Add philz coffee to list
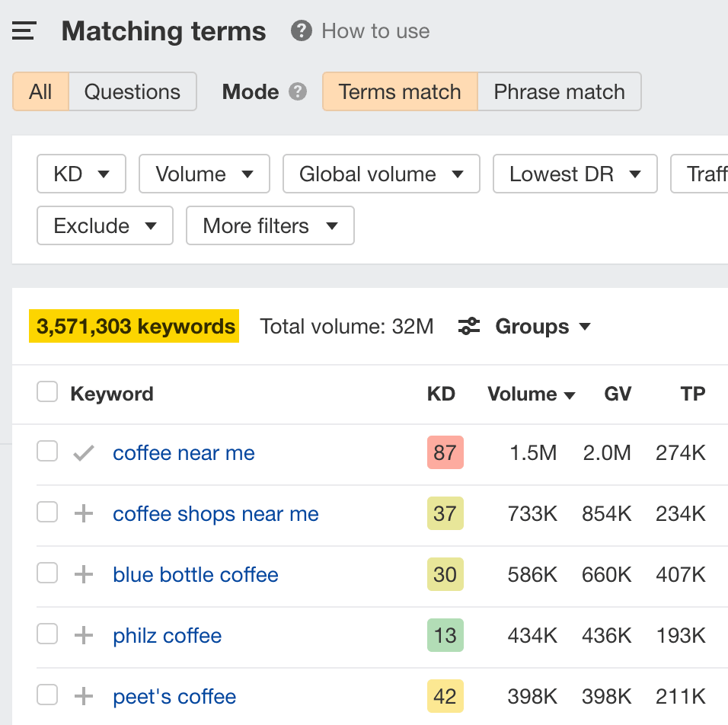The height and width of the screenshot is (725, 728). (84, 635)
